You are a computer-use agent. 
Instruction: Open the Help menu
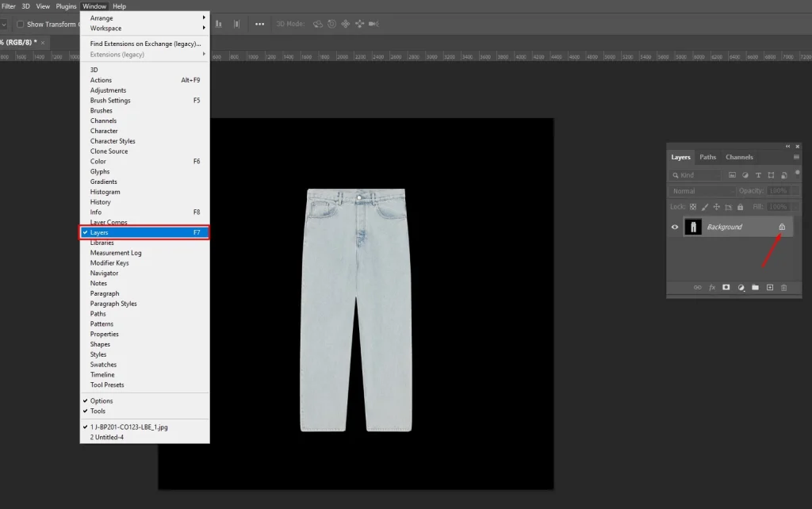point(119,6)
